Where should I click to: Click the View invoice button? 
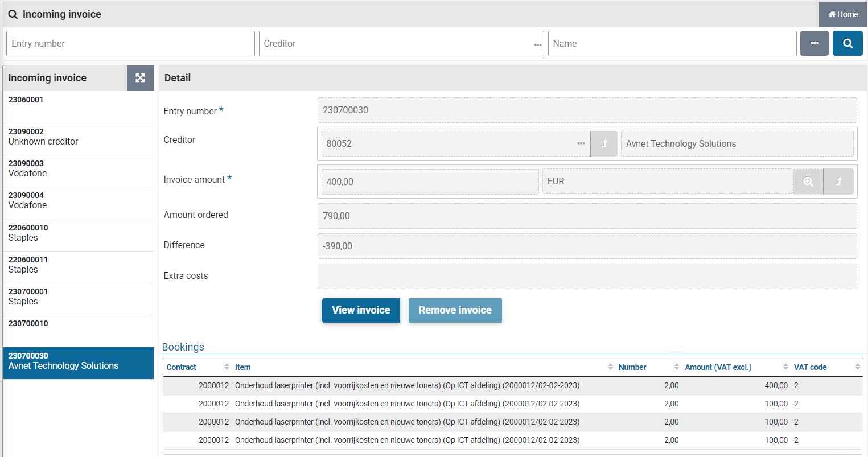coord(361,310)
